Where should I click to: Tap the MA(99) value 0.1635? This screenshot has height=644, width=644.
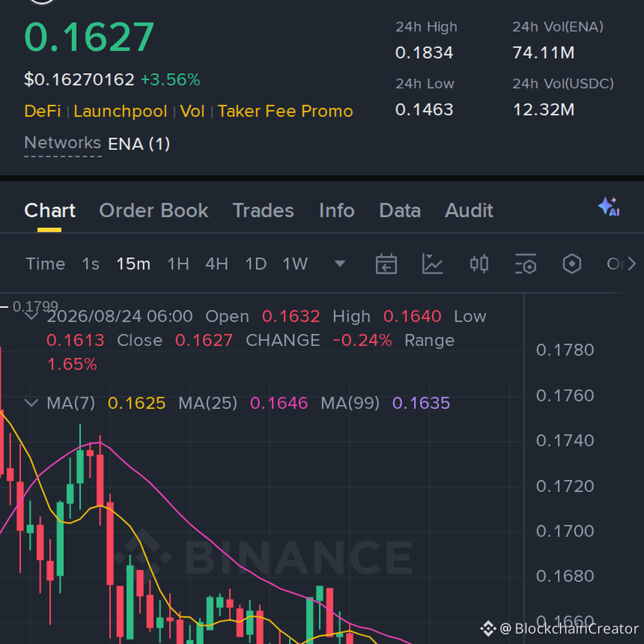tap(421, 403)
